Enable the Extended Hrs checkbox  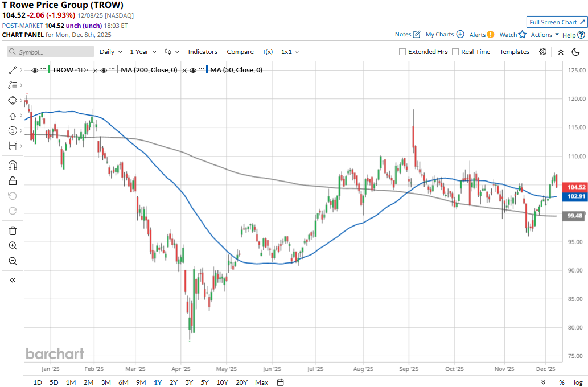[402, 52]
